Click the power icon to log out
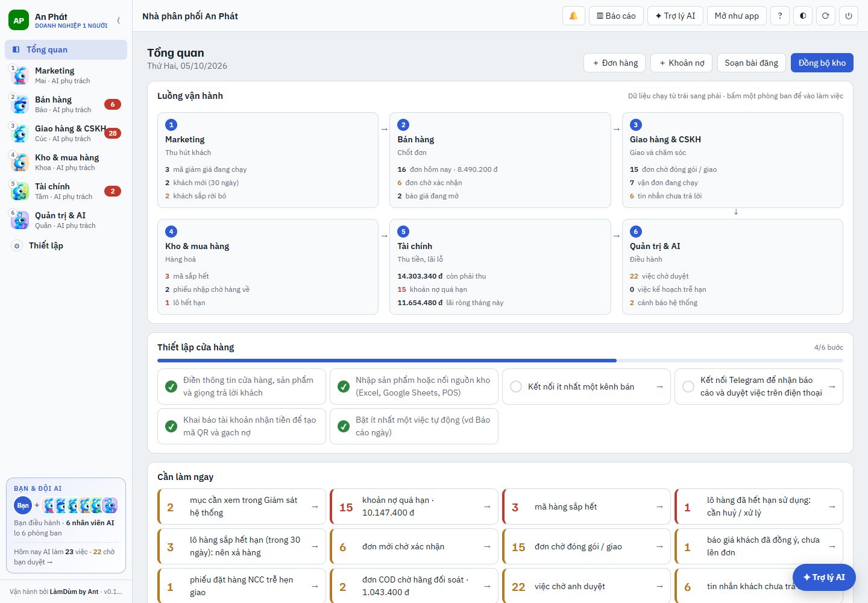Screen dimensions: 868x603 tap(849, 16)
